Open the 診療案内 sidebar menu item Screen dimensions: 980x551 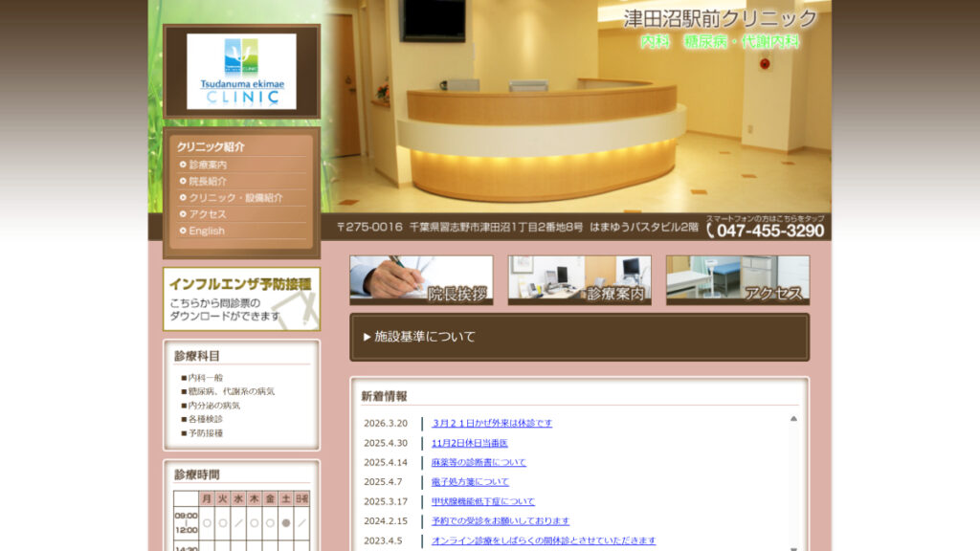(x=208, y=165)
